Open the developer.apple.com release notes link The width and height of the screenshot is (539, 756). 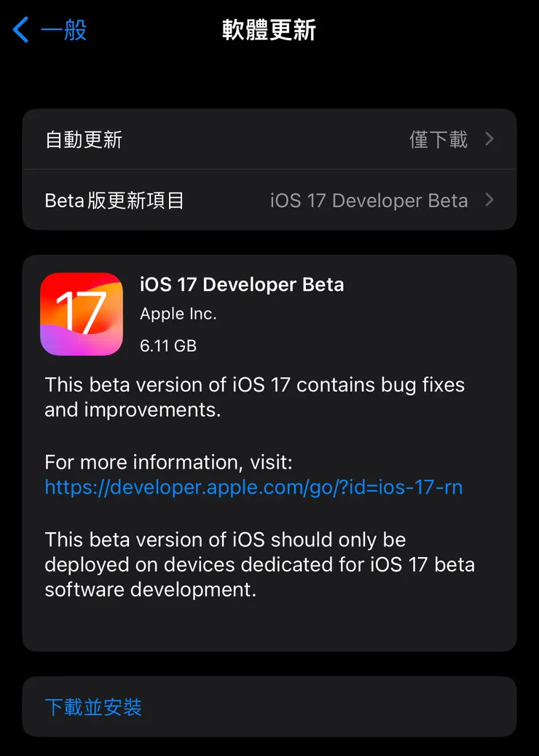click(x=253, y=487)
